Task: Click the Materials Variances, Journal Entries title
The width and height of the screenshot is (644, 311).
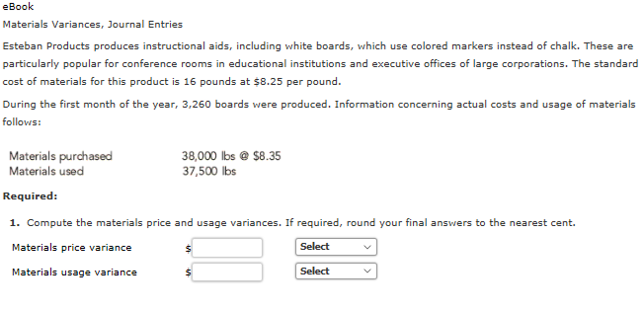Action: pyautogui.click(x=92, y=24)
